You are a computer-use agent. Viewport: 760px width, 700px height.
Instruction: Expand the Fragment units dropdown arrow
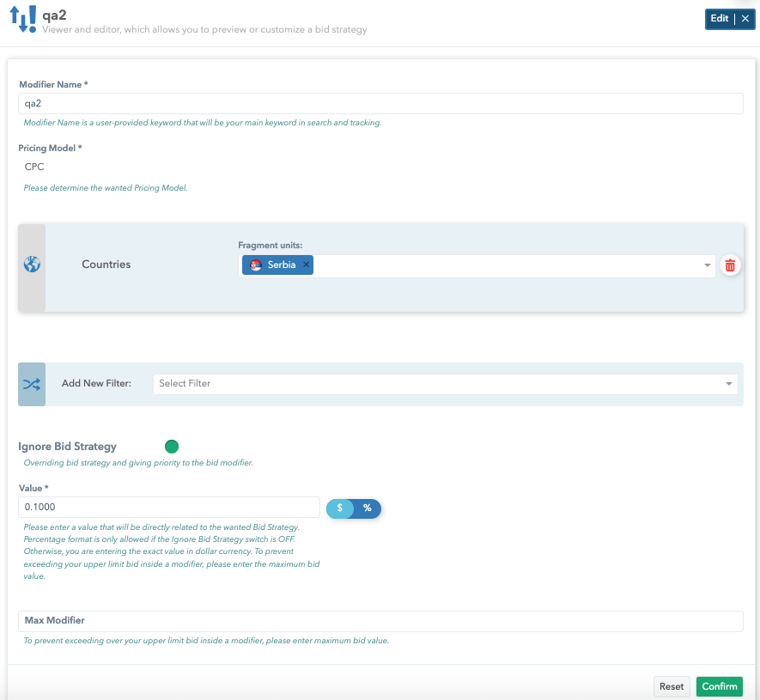point(708,265)
